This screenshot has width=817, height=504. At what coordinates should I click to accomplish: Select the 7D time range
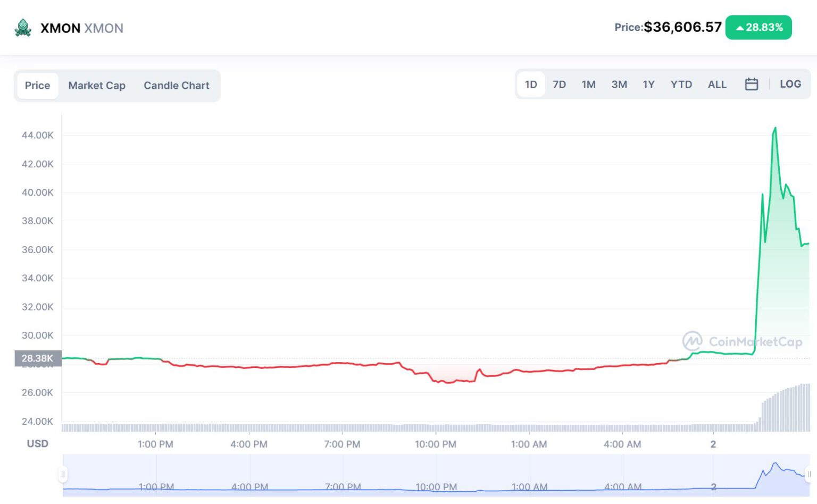(x=559, y=85)
